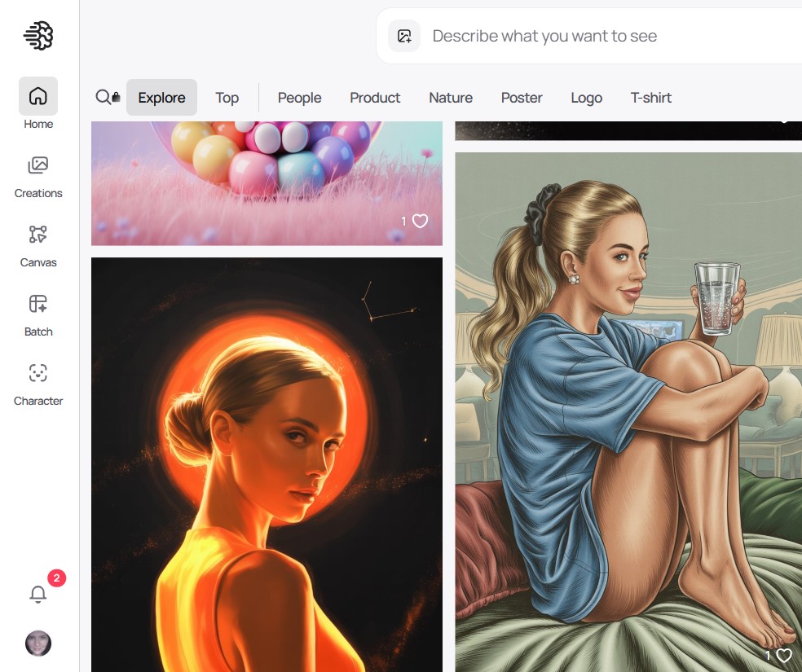This screenshot has width=802, height=672.
Task: Open the Creations gallery icon
Action: [38, 166]
